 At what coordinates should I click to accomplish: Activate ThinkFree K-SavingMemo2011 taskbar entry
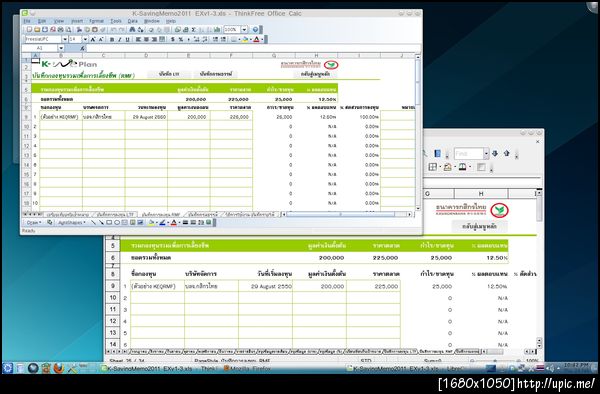pos(159,369)
